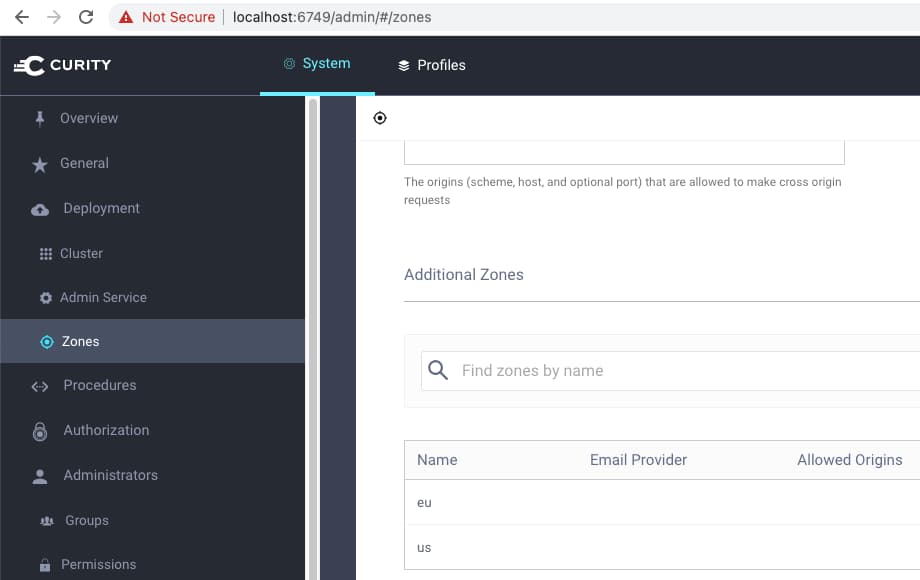Go to Groups in the sidebar
Viewport: 920px width, 580px height.
(x=87, y=520)
